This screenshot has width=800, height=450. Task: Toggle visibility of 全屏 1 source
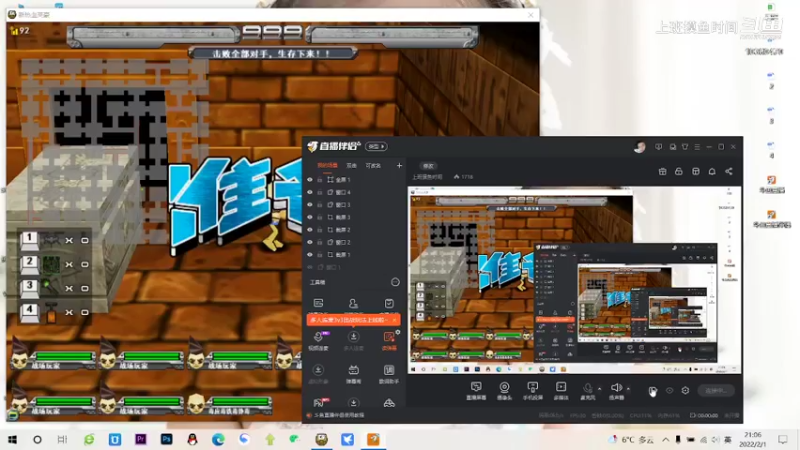(x=310, y=180)
